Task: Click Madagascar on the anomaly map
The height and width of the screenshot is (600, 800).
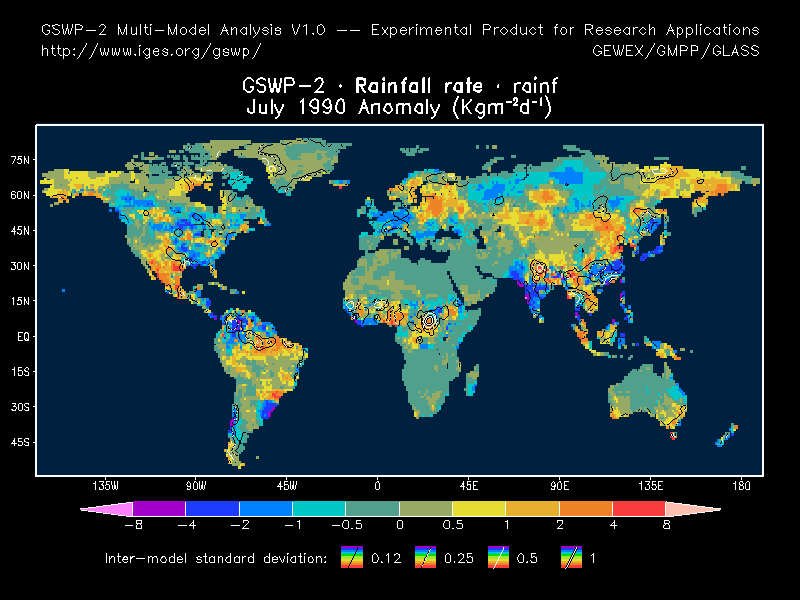Action: (x=473, y=381)
